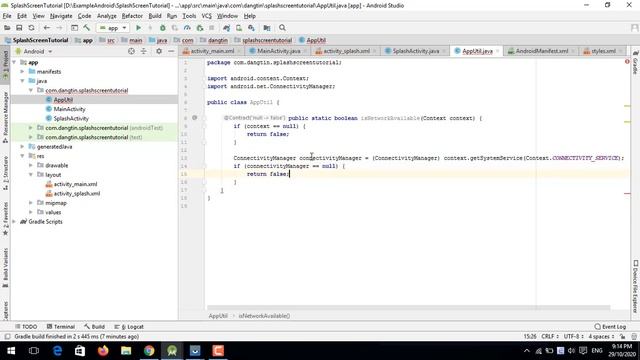Open Task View on the taskbar
Image resolution: width=640 pixels, height=360 pixels.
pos(34,351)
